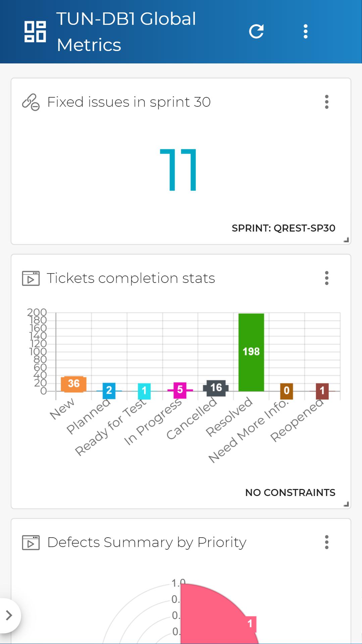The height and width of the screenshot is (644, 362).
Task: Click the Tickets completion stats widget icon
Action: point(31,278)
